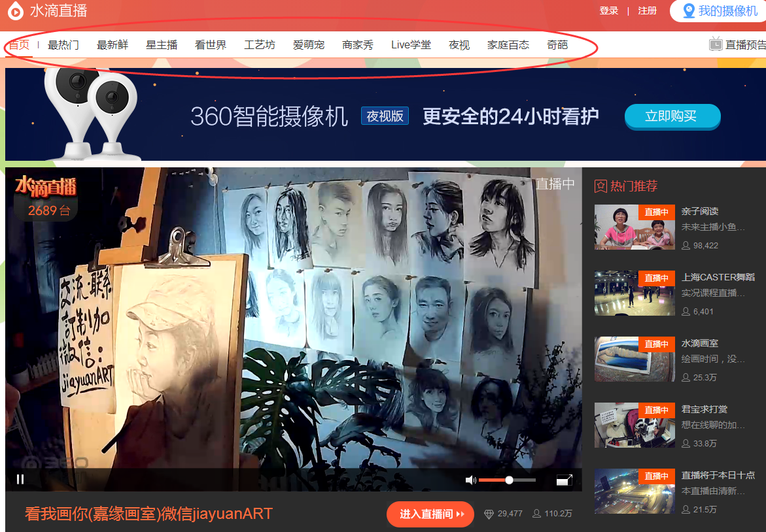Click the 立即购买 button on banner

tap(672, 116)
